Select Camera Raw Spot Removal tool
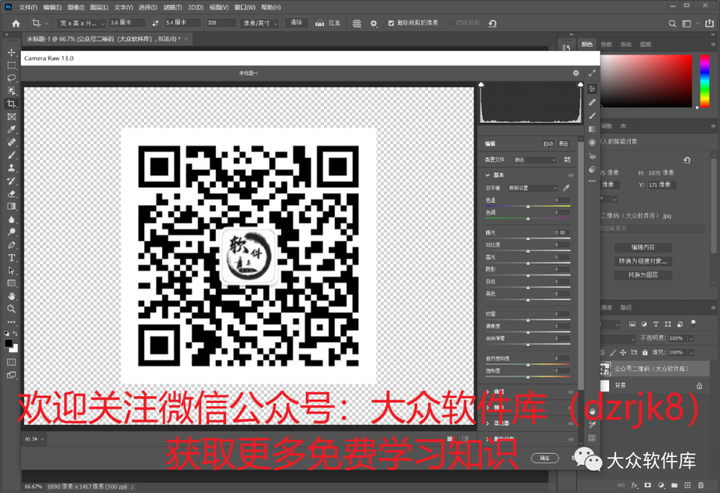 tap(592, 102)
